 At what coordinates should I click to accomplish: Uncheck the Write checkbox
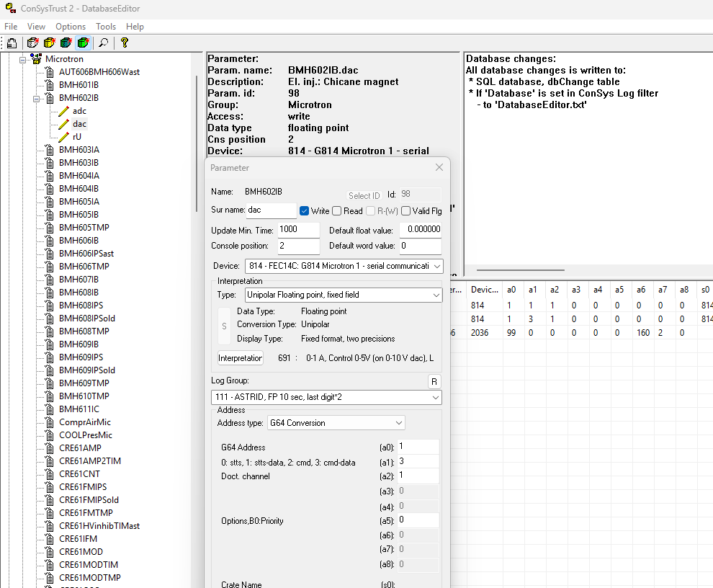tap(304, 211)
